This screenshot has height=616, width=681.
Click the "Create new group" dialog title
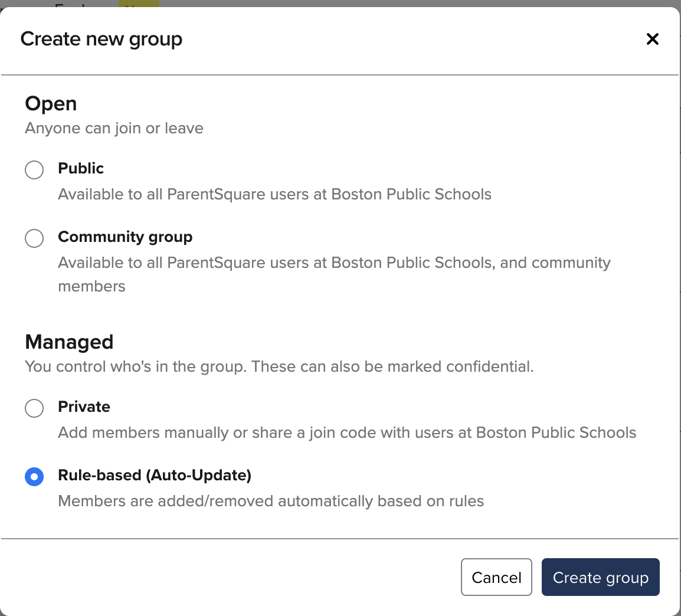[x=102, y=40]
